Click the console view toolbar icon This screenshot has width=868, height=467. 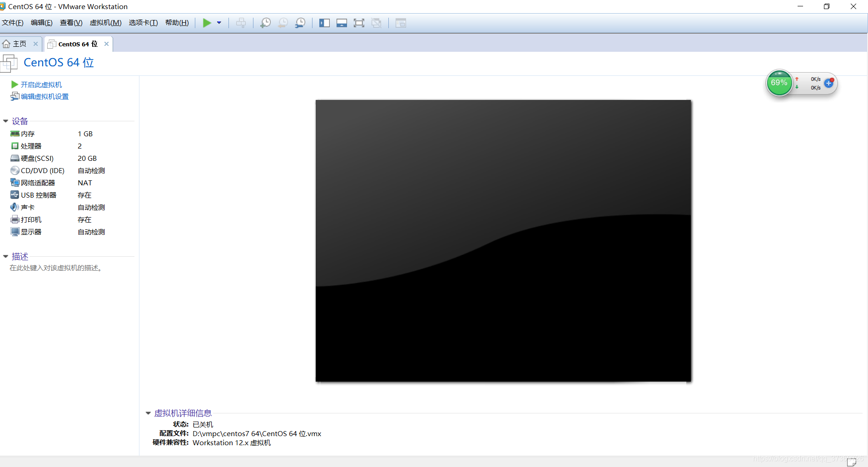click(x=401, y=23)
